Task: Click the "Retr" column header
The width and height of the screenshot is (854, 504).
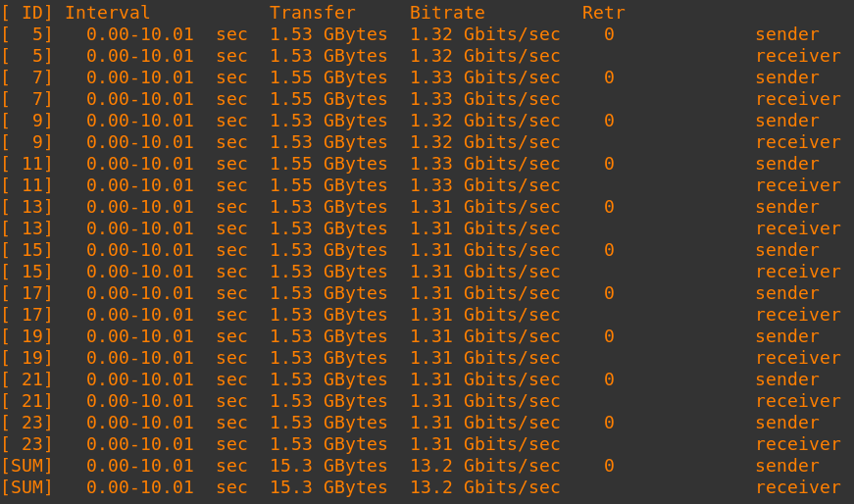Action: tap(603, 13)
